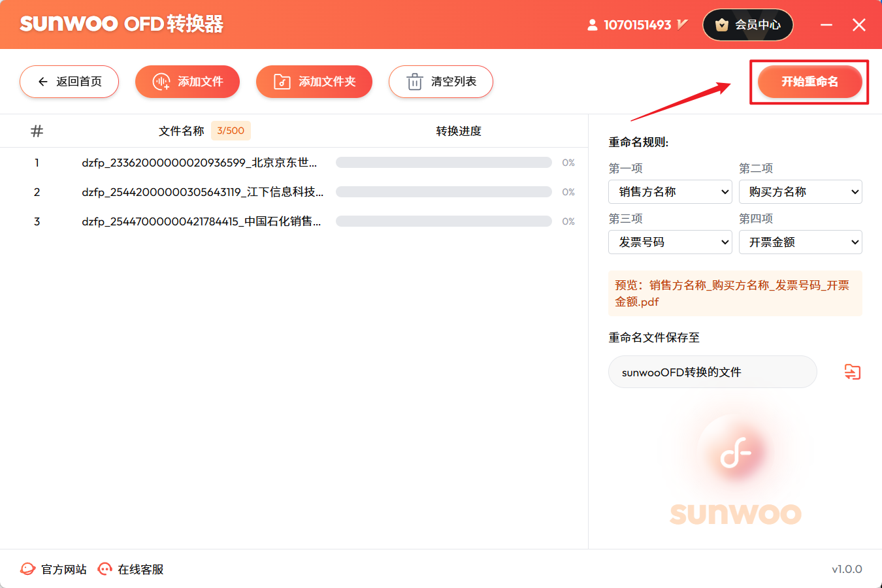This screenshot has width=882, height=588.
Task: Click the 在线客服 chat bubble icon
Action: click(x=105, y=569)
